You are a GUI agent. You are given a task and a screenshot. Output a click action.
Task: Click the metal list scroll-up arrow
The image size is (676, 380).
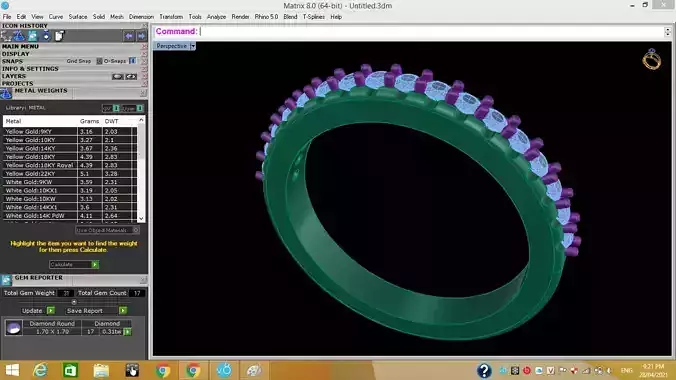pos(141,120)
